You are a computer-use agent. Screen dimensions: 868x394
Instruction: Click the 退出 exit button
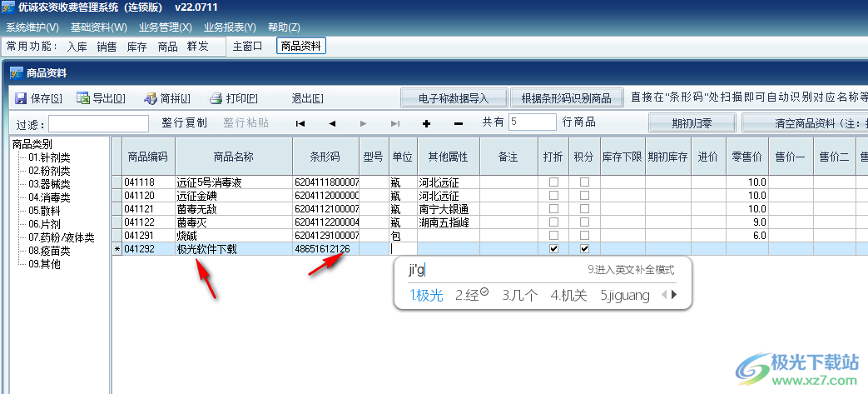(307, 98)
